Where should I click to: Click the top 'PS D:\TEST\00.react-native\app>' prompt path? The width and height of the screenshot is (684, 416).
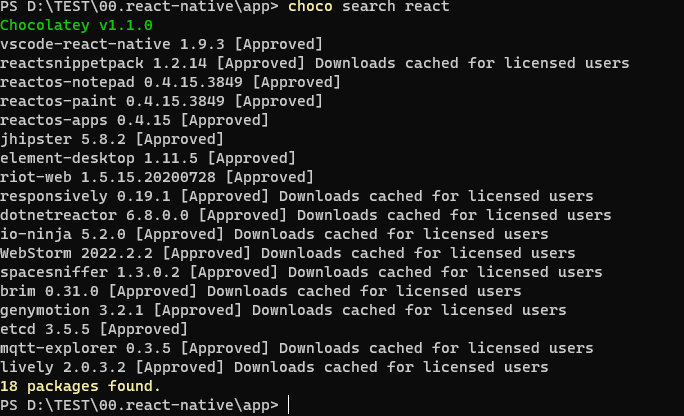point(139,7)
